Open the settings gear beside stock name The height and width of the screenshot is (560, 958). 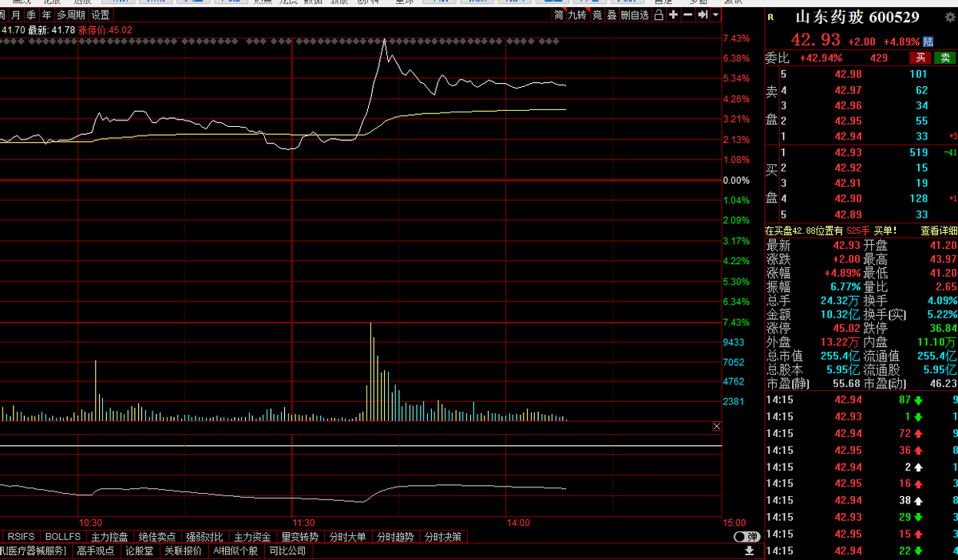pyautogui.click(x=949, y=18)
